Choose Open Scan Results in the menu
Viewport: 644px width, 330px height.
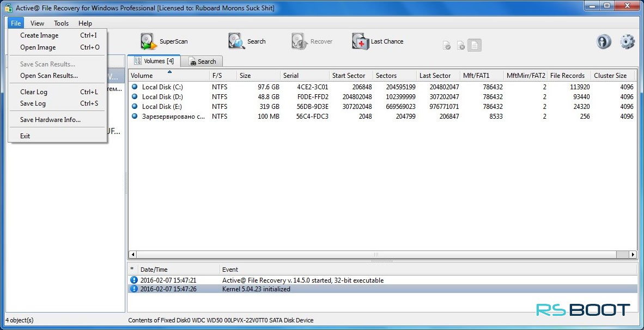[58, 76]
